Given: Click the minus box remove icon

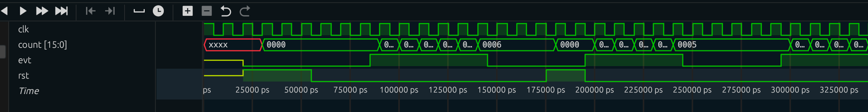Looking at the screenshot, I should coord(207,11).
